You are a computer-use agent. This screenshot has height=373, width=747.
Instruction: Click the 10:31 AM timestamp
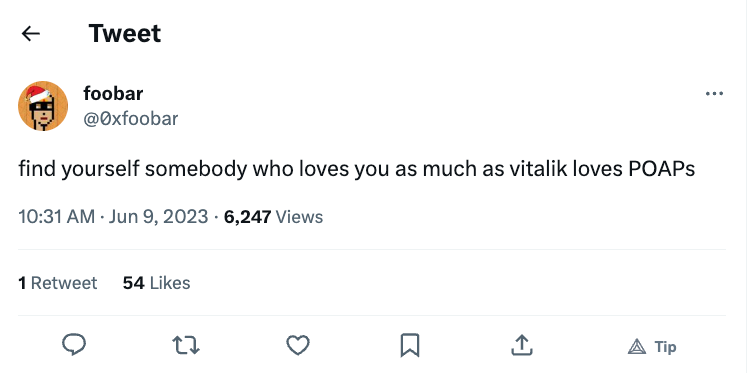pyautogui.click(x=57, y=217)
